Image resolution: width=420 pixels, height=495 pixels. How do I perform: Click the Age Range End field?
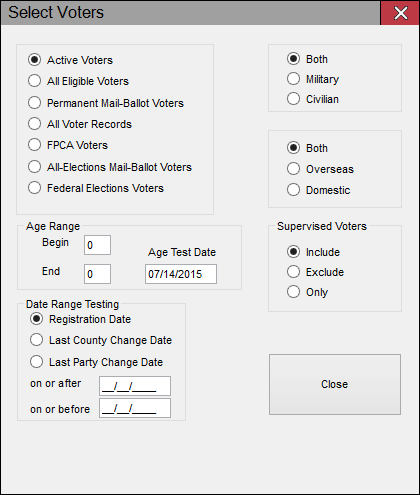point(97,274)
